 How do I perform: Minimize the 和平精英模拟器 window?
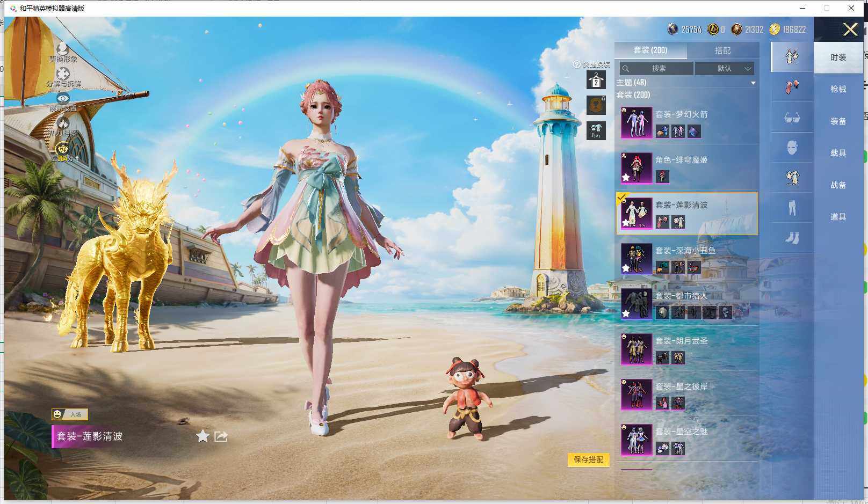802,8
